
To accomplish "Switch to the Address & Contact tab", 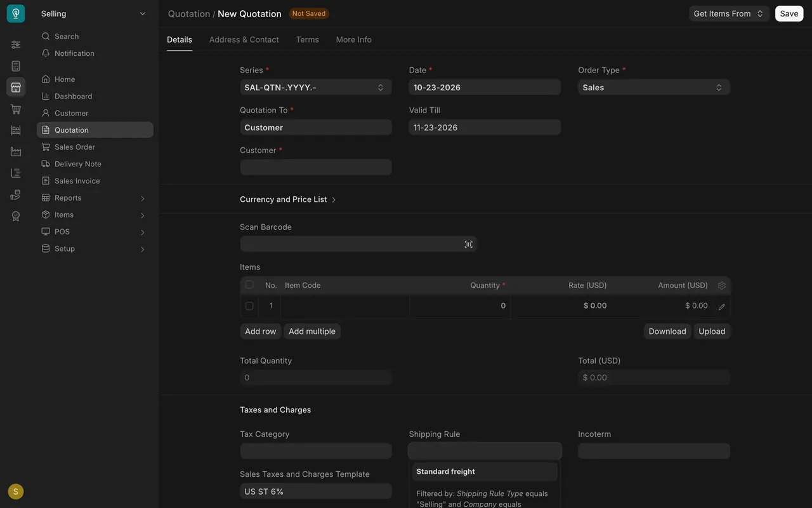I will click(244, 39).
